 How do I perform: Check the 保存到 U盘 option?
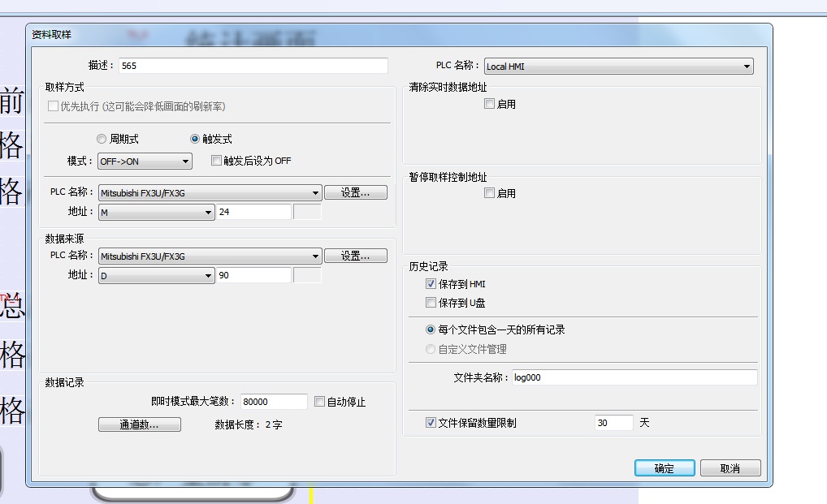tap(431, 303)
